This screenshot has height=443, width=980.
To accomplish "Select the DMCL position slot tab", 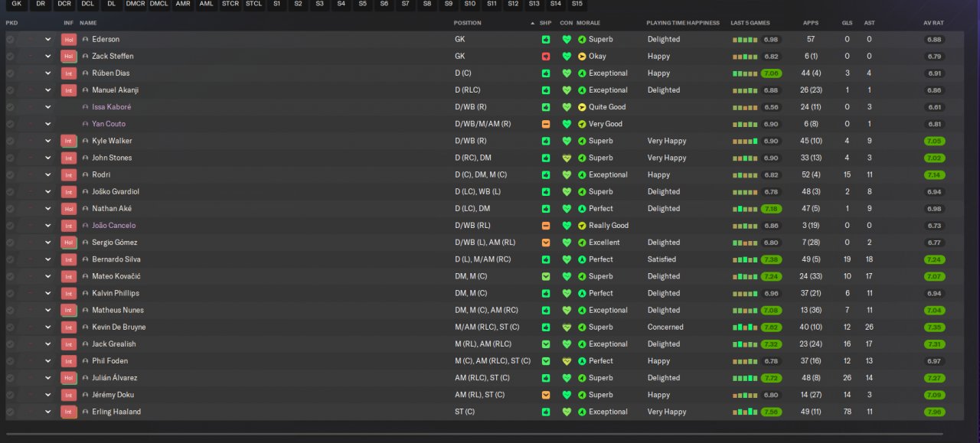I will tap(159, 5).
